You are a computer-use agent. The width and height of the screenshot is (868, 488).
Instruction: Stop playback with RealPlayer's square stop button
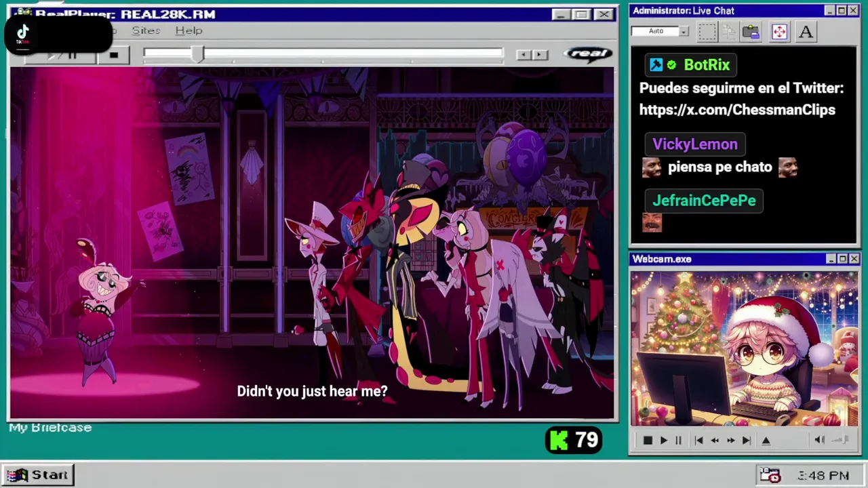pyautogui.click(x=113, y=56)
